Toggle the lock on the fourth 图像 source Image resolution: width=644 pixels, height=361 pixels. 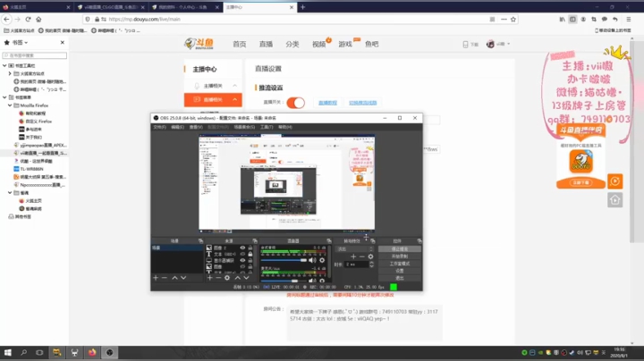(x=250, y=266)
